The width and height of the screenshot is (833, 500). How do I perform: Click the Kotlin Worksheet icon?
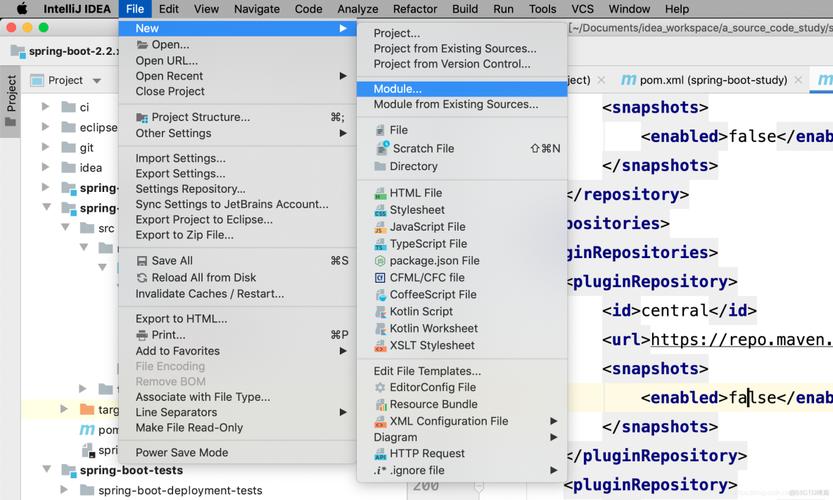[380, 329]
